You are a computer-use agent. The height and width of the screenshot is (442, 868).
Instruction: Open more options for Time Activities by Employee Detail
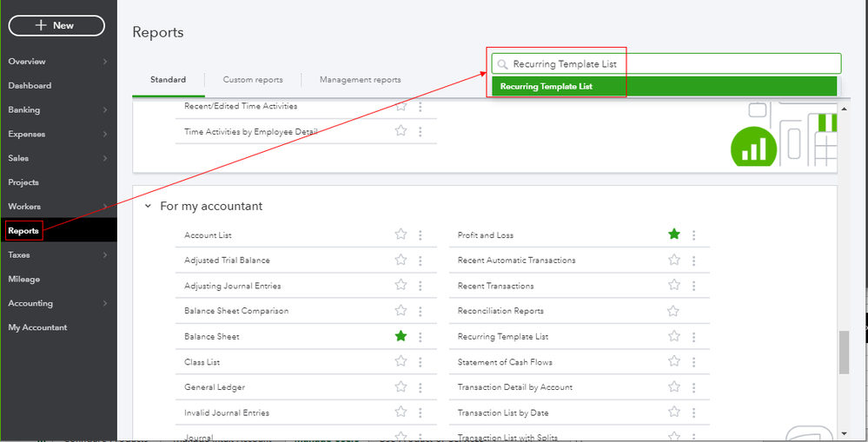(421, 132)
